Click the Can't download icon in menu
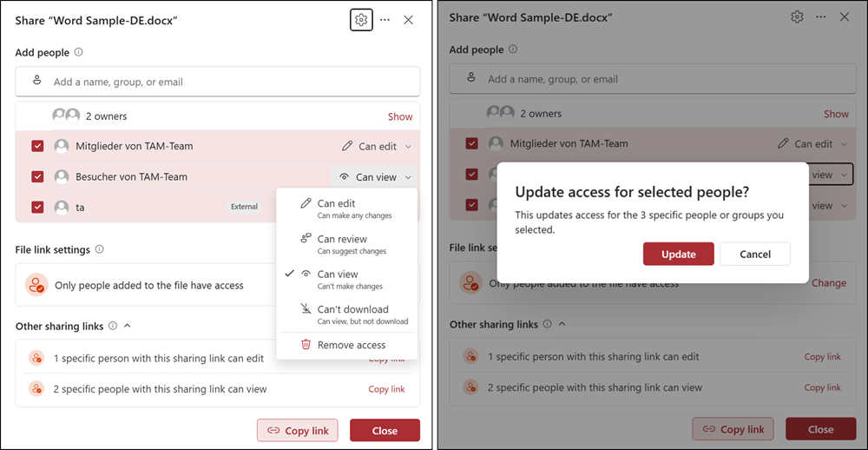The height and width of the screenshot is (450, 868). (306, 309)
